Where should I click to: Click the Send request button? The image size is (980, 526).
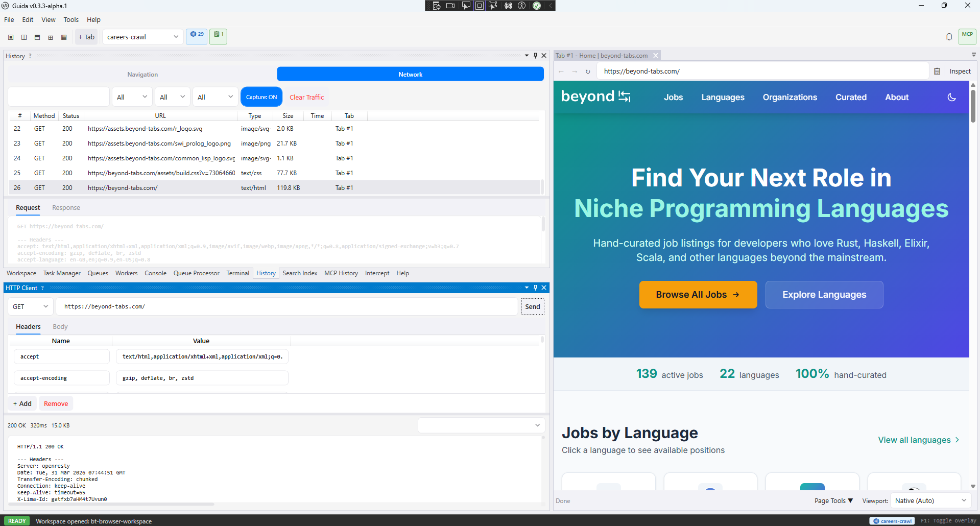click(533, 306)
